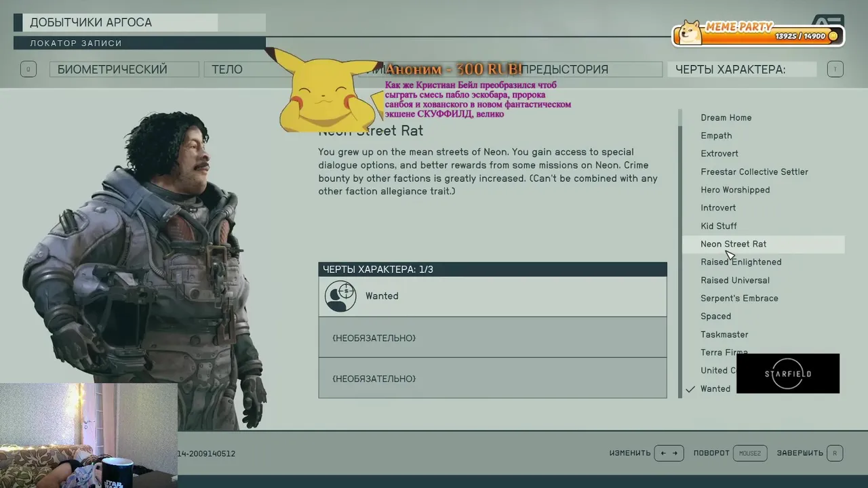Open the БИОМЕТРИЧЕСКИЙ tab
This screenshot has height=488, width=868.
coord(124,69)
